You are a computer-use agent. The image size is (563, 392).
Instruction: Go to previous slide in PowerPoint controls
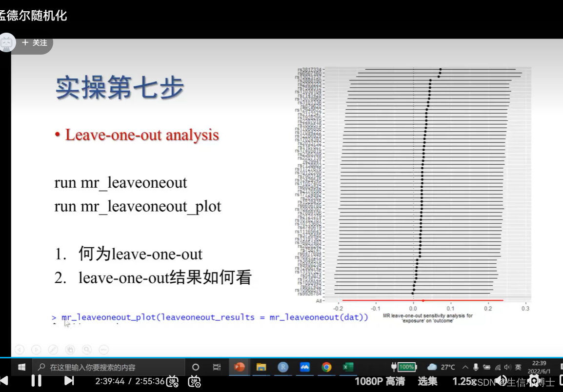(x=20, y=349)
